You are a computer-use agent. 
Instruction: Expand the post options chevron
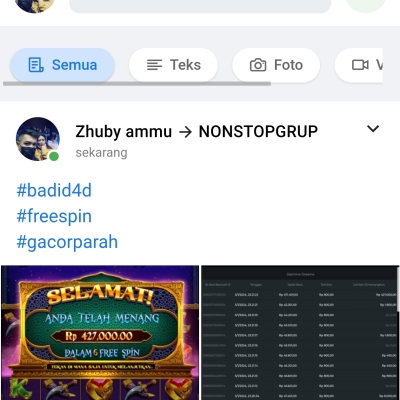tap(373, 129)
